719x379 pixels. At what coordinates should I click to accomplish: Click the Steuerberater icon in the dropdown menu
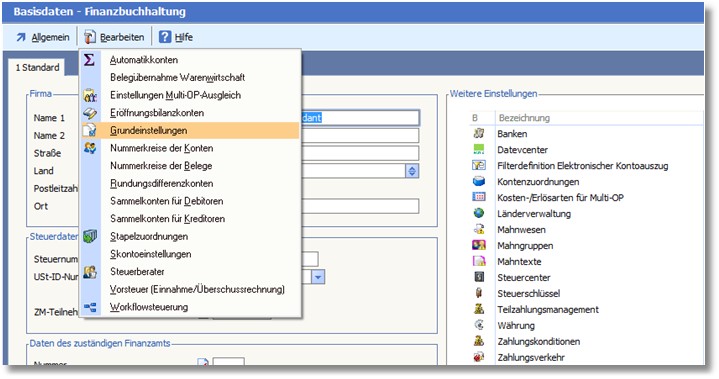[x=90, y=271]
